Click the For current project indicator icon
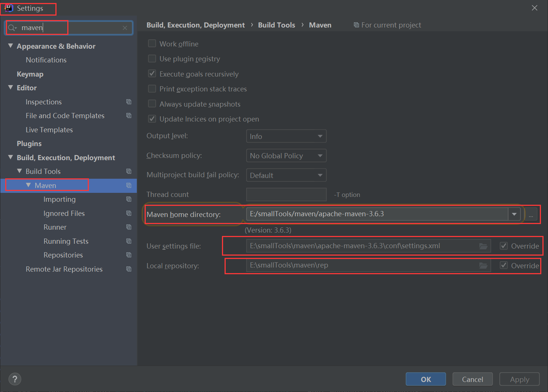 coord(357,25)
